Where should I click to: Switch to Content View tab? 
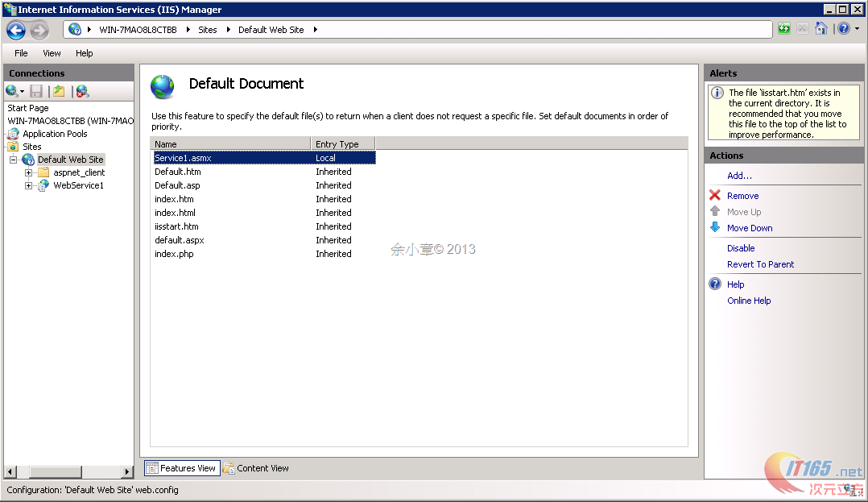256,468
